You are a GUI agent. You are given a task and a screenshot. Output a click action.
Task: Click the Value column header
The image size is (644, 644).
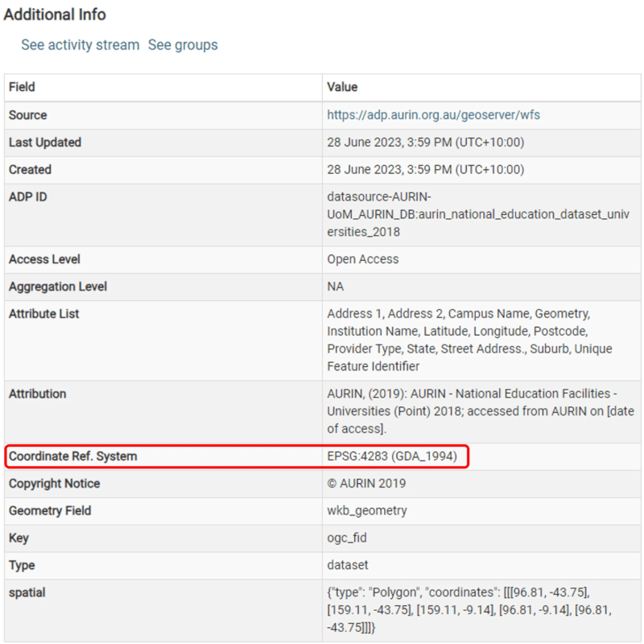coord(342,87)
